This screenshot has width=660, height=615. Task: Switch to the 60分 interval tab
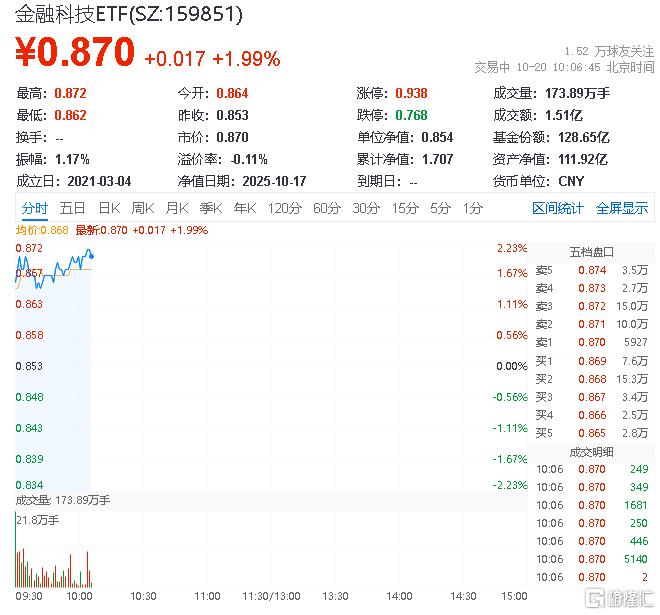[x=327, y=208]
